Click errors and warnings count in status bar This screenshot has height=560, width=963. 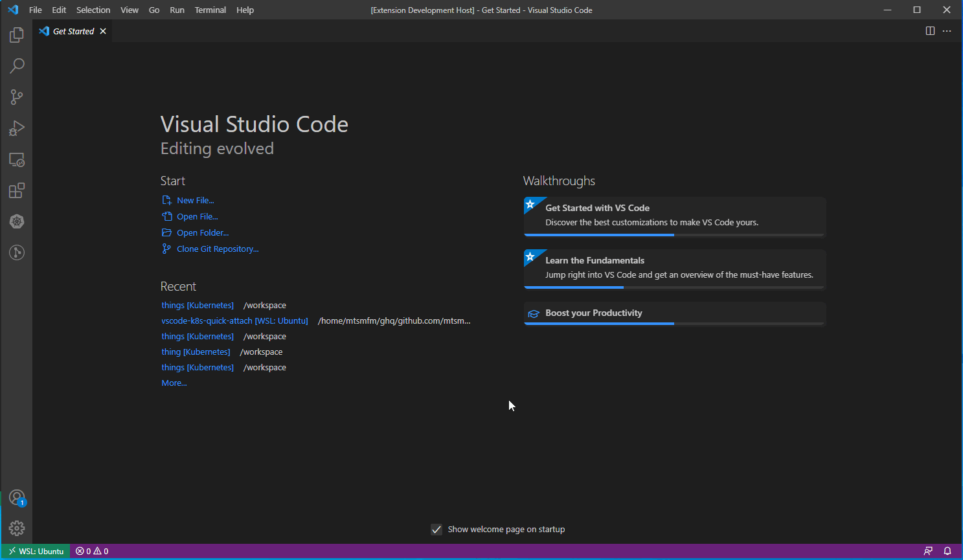click(x=92, y=551)
